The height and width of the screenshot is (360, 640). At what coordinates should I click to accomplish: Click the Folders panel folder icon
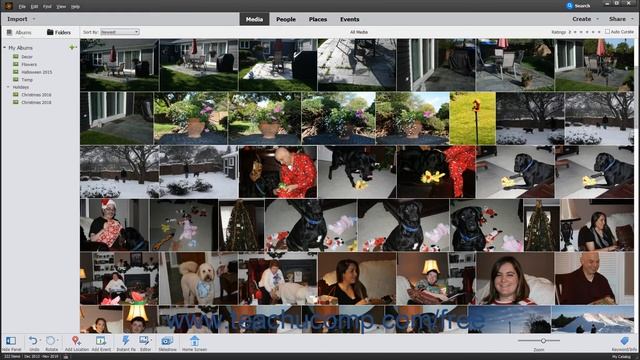click(x=50, y=32)
